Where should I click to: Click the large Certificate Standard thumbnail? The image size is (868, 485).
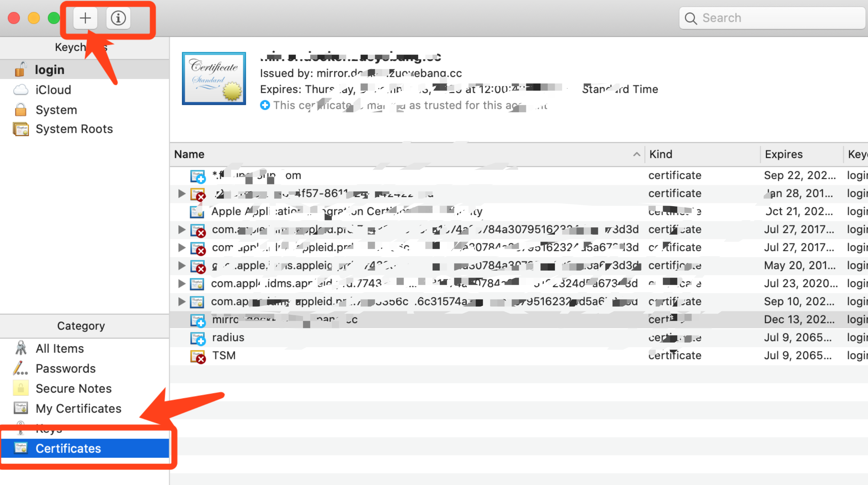pyautogui.click(x=214, y=78)
